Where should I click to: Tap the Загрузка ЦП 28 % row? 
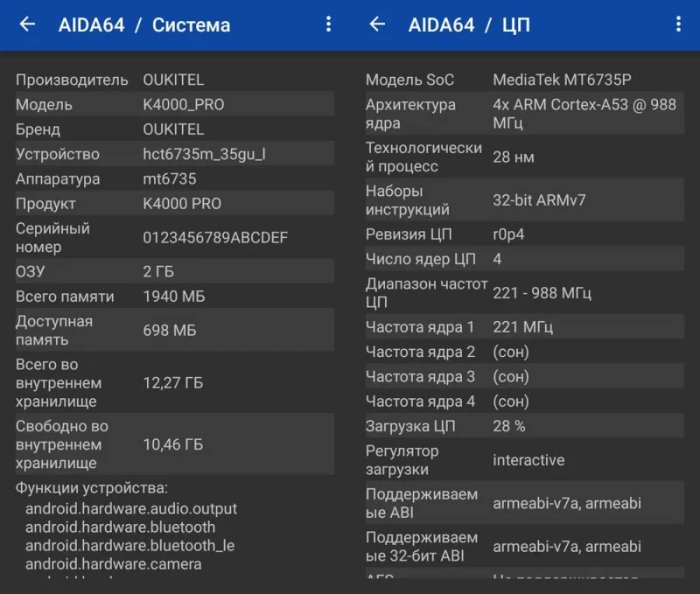point(523,426)
